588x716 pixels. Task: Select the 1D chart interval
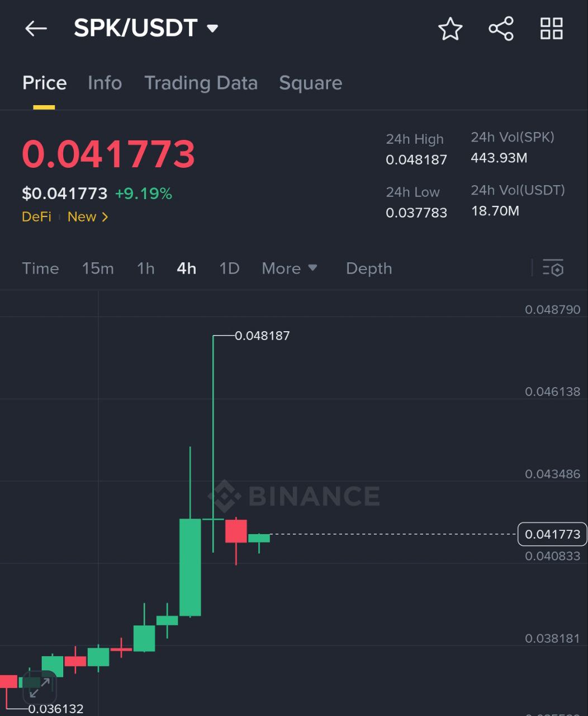(x=229, y=268)
